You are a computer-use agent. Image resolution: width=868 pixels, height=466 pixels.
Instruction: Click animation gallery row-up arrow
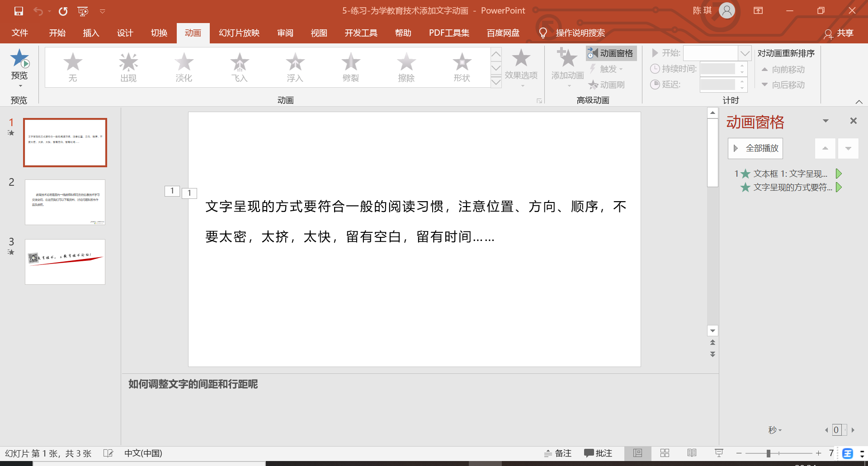point(496,54)
